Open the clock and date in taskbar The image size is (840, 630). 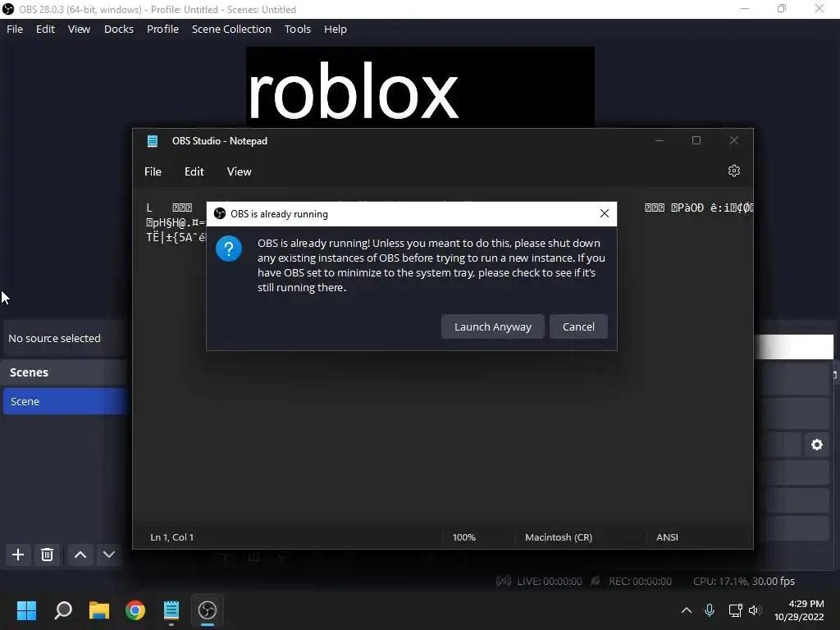pos(799,610)
